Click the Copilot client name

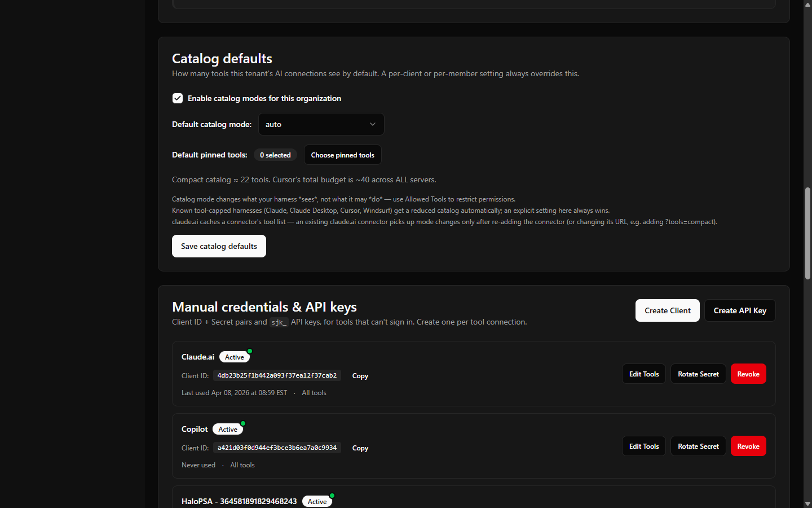(x=195, y=429)
